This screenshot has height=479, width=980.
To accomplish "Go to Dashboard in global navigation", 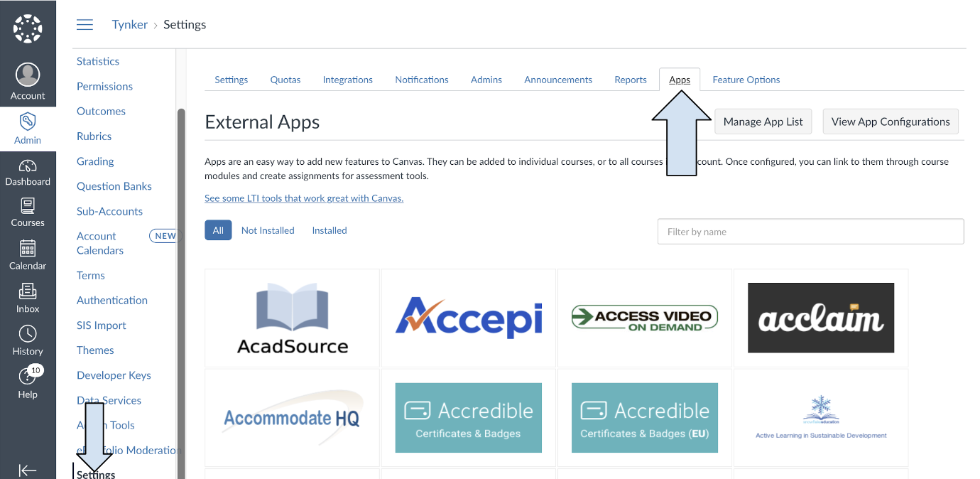I will click(28, 173).
